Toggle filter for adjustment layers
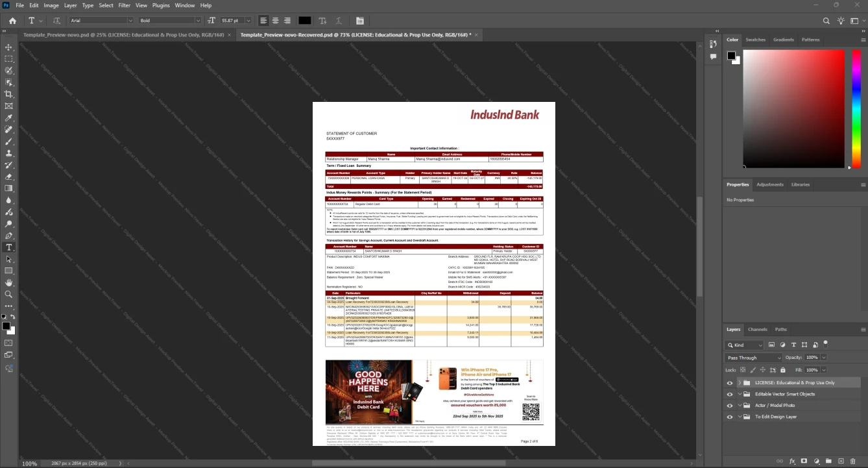 [782, 345]
